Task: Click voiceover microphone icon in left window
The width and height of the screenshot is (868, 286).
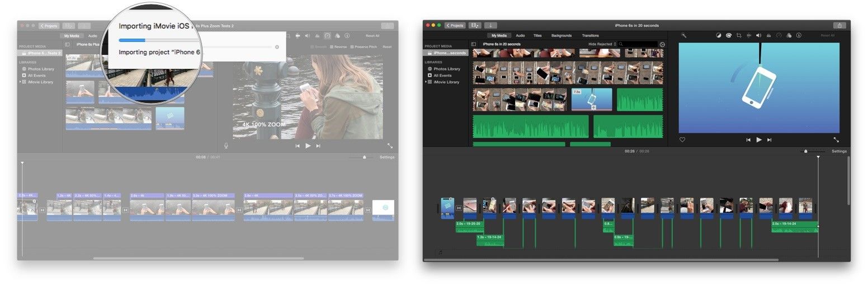Action: click(227, 146)
